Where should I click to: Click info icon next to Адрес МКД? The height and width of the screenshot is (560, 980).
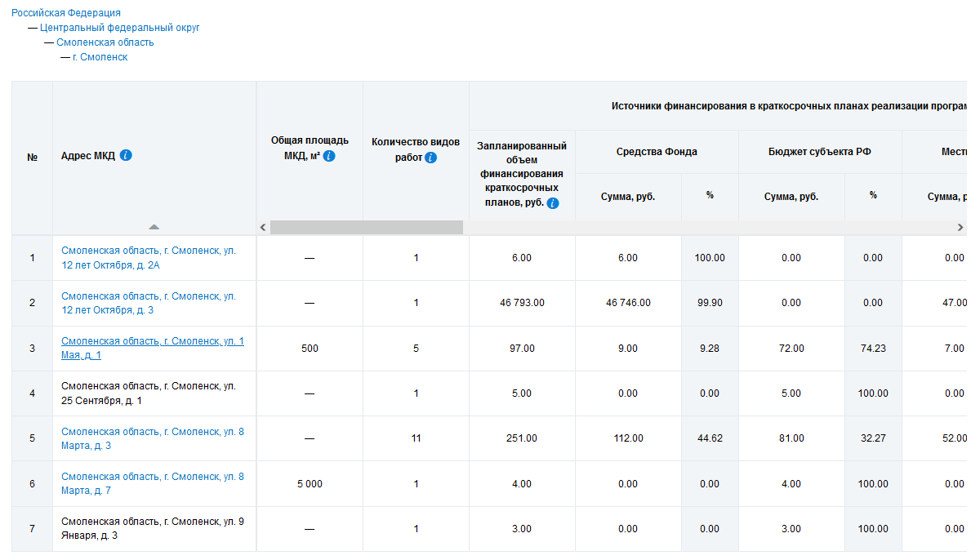click(126, 155)
